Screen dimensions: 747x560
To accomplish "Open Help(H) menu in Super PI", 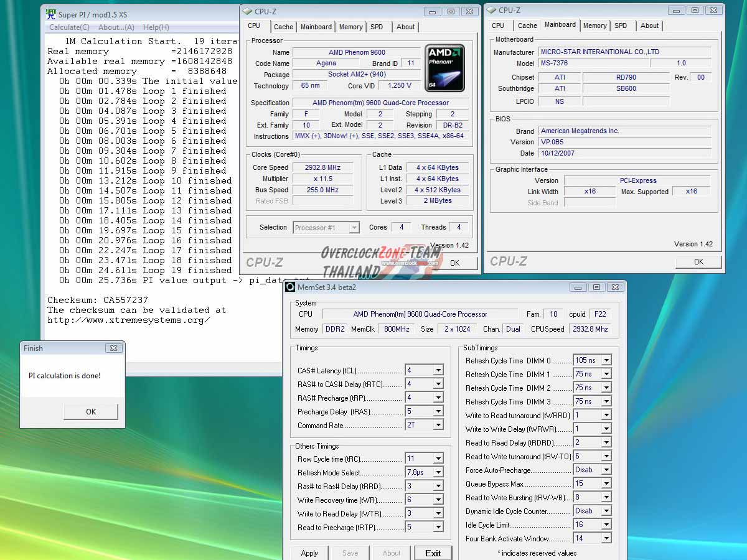I will coord(156,27).
